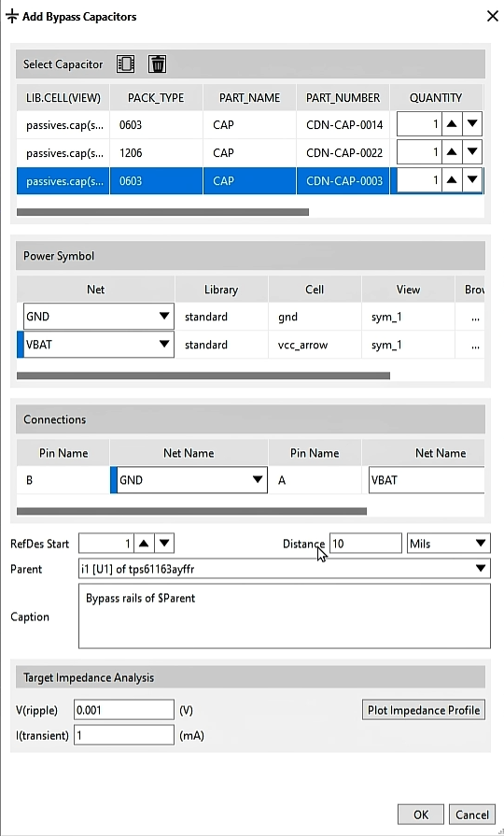Click the View column header in Power Symbol
Image resolution: width=504 pixels, height=836 pixels.
coord(408,290)
